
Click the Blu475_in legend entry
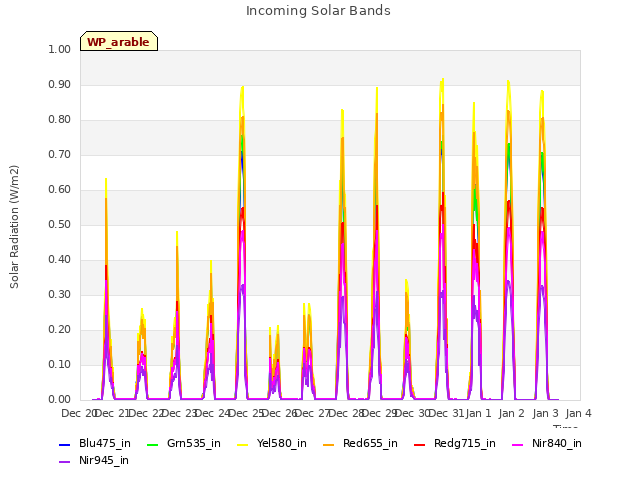coord(95,443)
